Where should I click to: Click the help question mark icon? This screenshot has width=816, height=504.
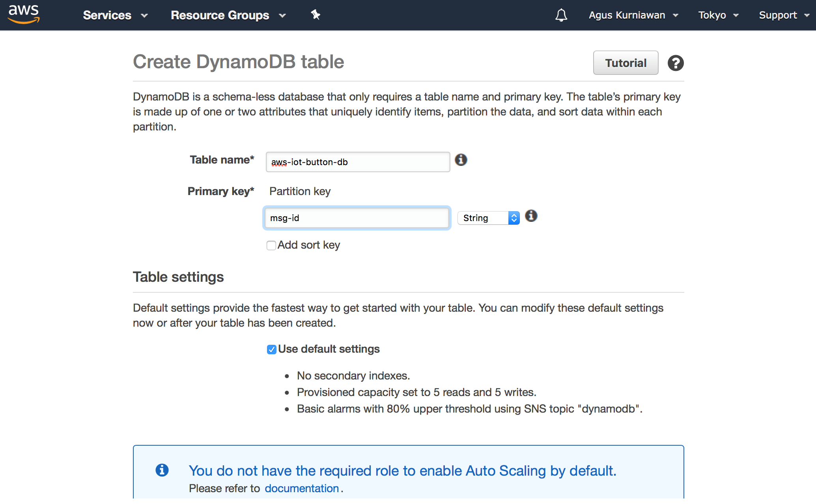(675, 63)
